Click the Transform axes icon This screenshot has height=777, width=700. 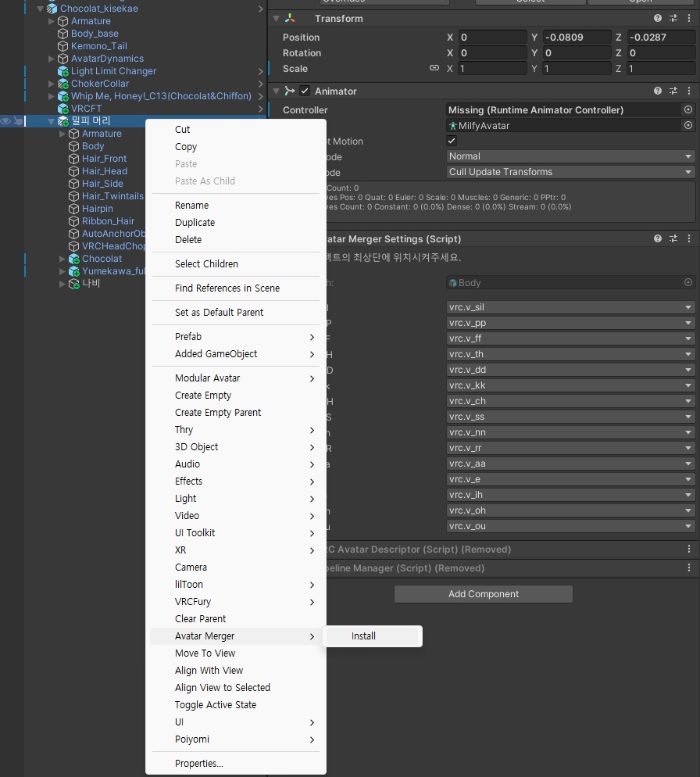click(290, 18)
